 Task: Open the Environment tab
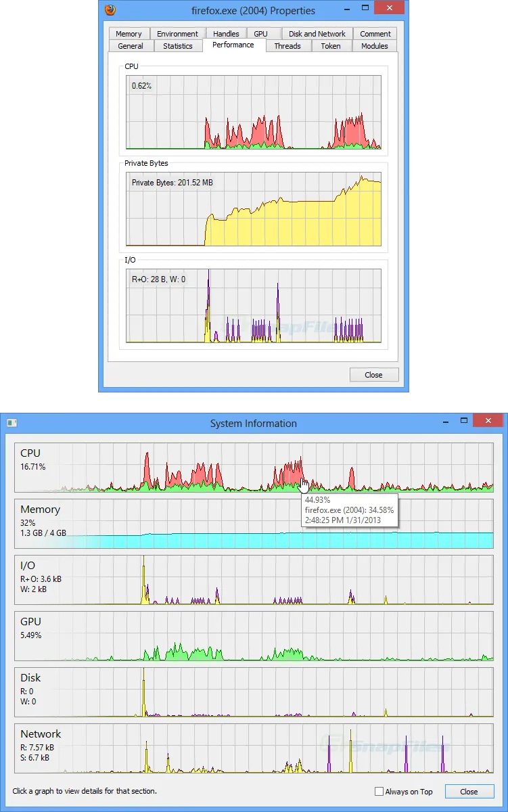click(x=177, y=34)
